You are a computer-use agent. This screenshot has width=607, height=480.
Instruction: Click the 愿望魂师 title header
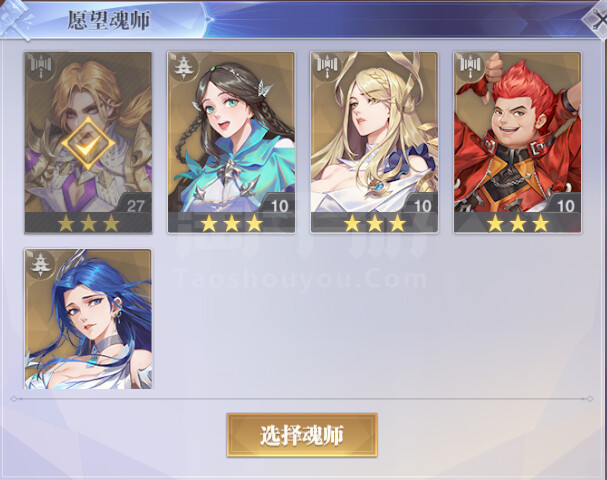point(109,20)
